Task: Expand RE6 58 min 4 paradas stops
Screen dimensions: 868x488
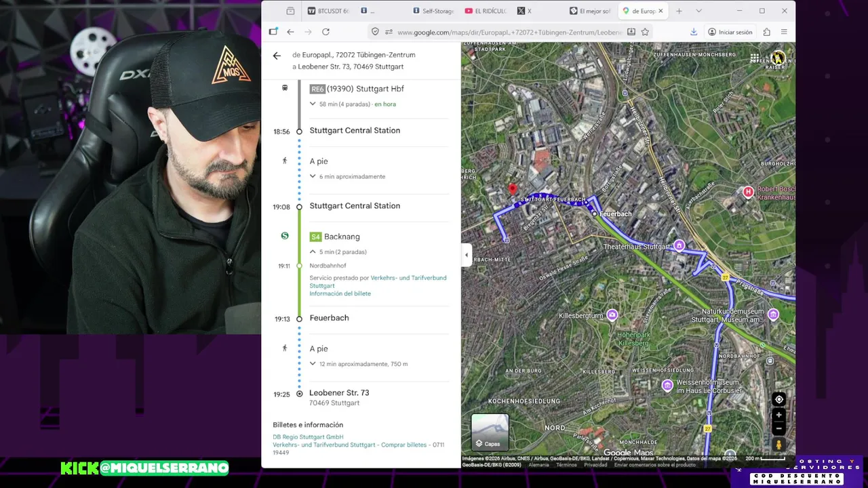Action: [x=313, y=104]
